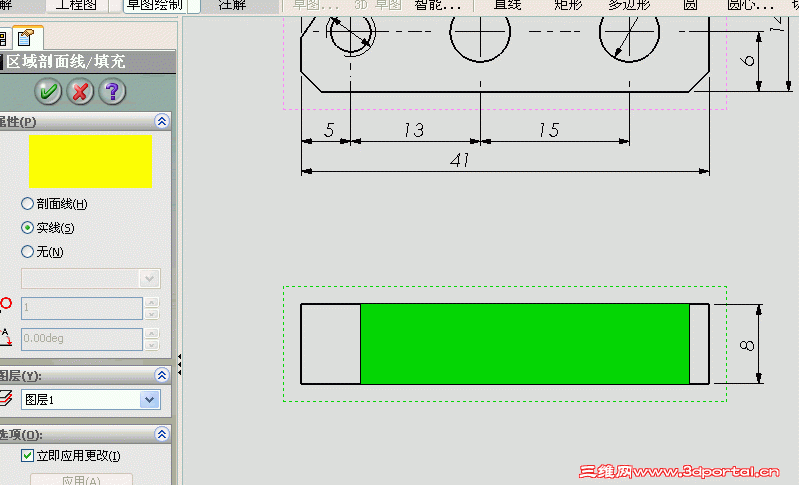Select the 8 height dimension
The height and width of the screenshot is (485, 799).
[x=747, y=345]
